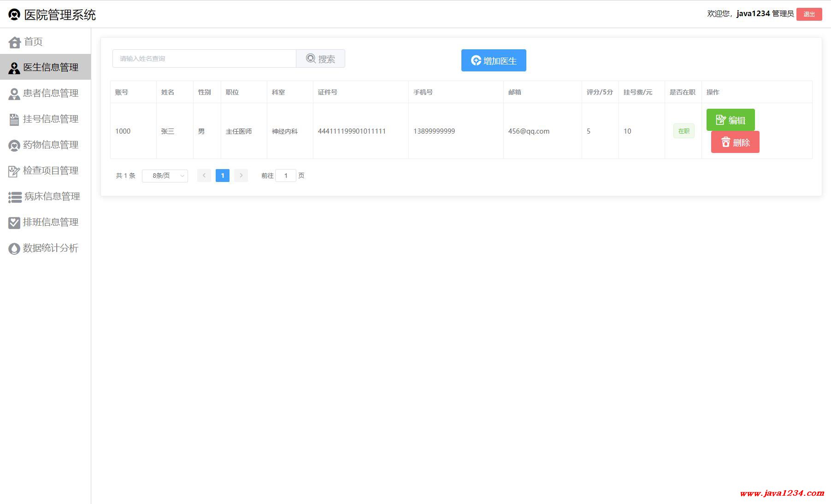831x504 pixels.
Task: Click the patient icon beside 患者信息管理
Action: point(14,94)
